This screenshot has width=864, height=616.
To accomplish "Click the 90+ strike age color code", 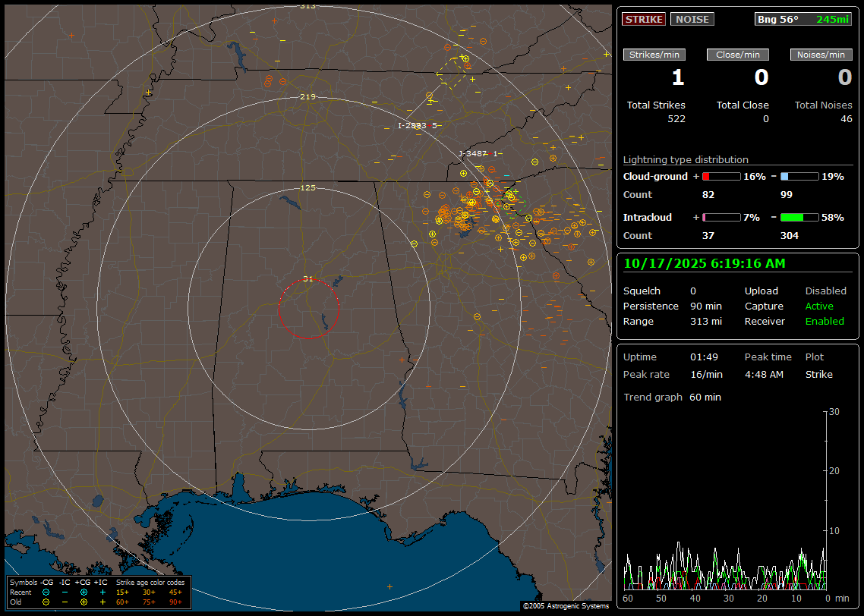I will 175,602.
